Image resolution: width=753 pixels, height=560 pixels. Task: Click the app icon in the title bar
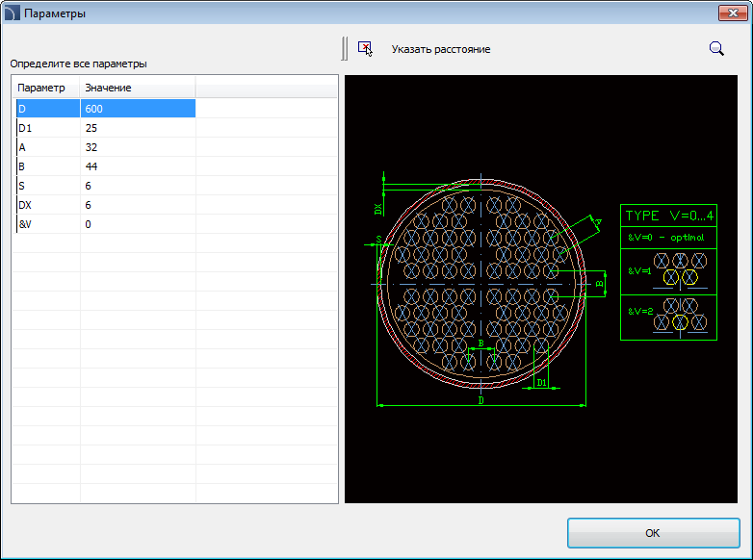pos(12,13)
